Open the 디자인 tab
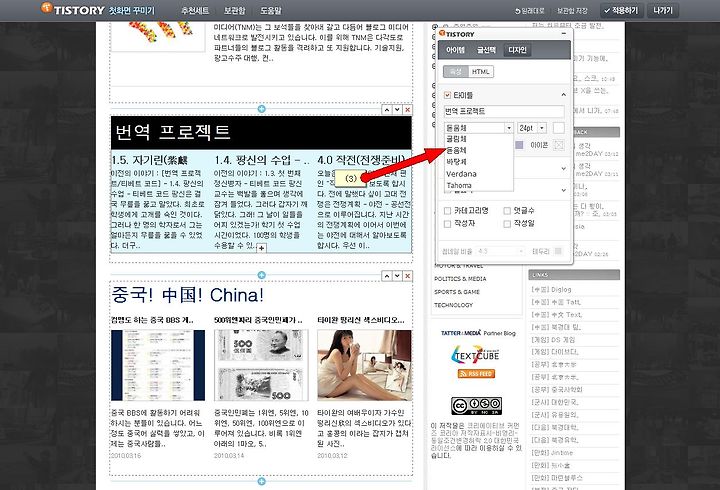720x490 pixels. (x=517, y=50)
